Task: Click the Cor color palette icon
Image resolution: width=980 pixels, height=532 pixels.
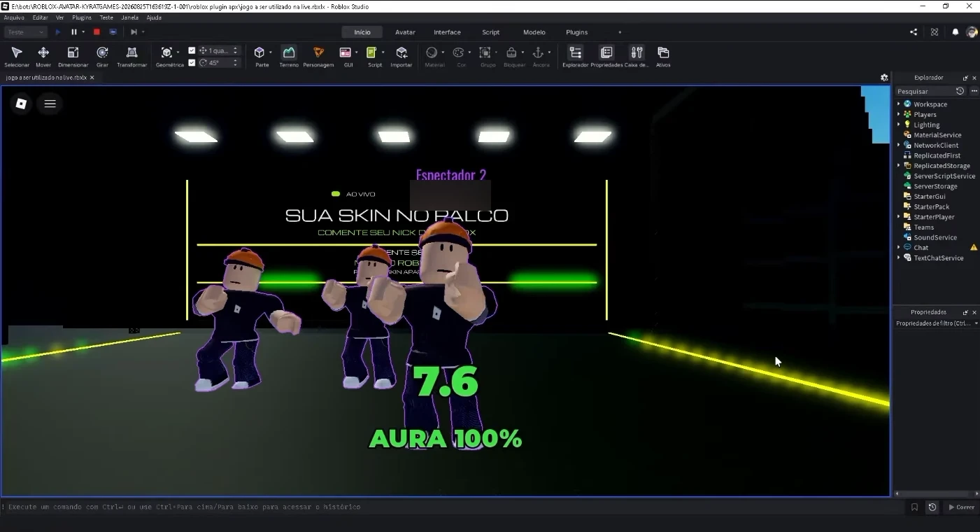Action: [458, 52]
